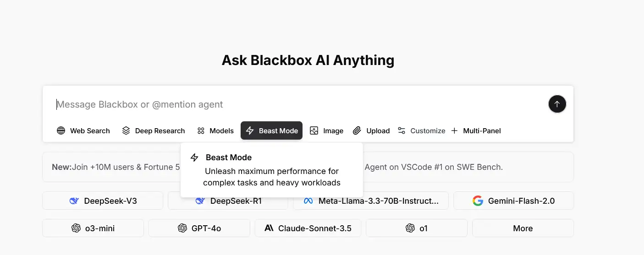Viewport: 644px width, 255px height.
Task: Click the send arrow button
Action: (557, 104)
